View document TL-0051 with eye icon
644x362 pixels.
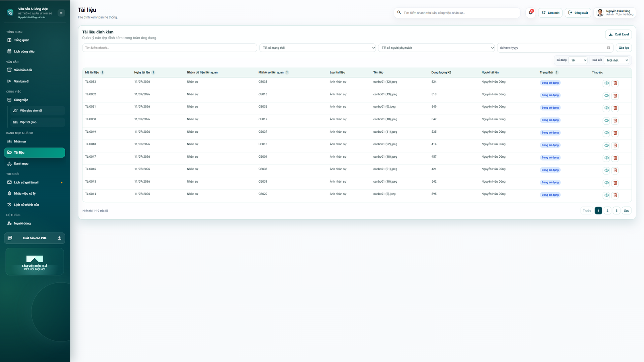point(606,108)
